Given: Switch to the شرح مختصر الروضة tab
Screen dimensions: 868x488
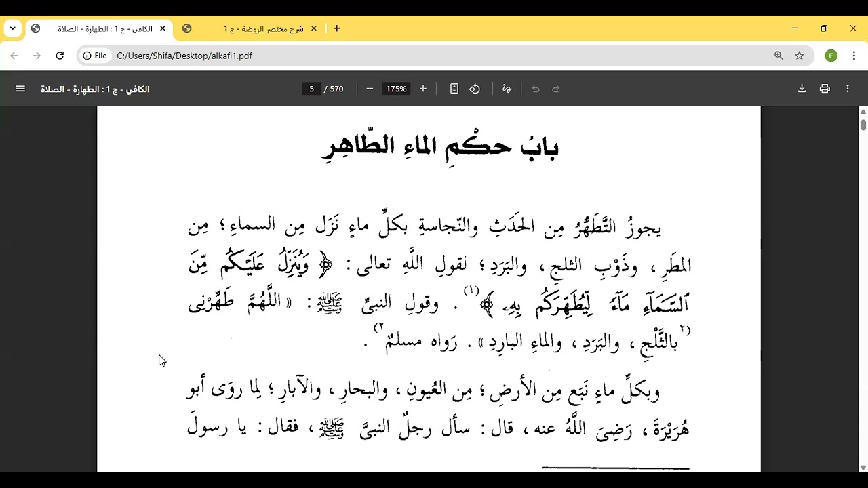Looking at the screenshot, I should click(251, 29).
